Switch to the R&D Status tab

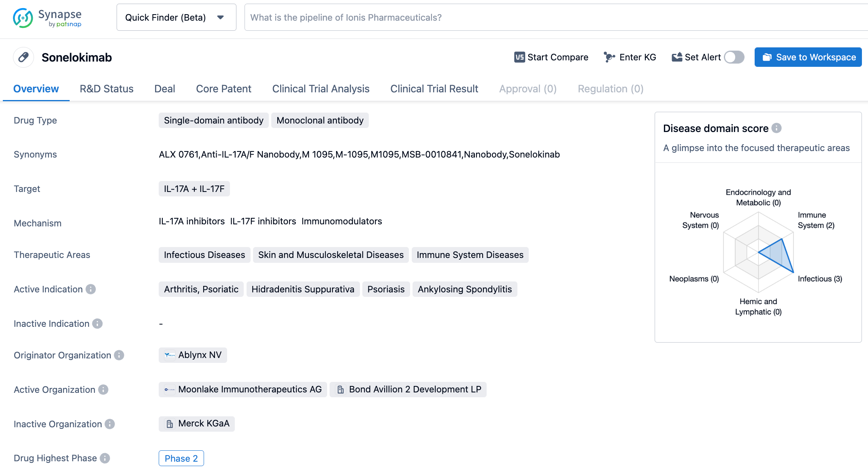click(x=106, y=89)
